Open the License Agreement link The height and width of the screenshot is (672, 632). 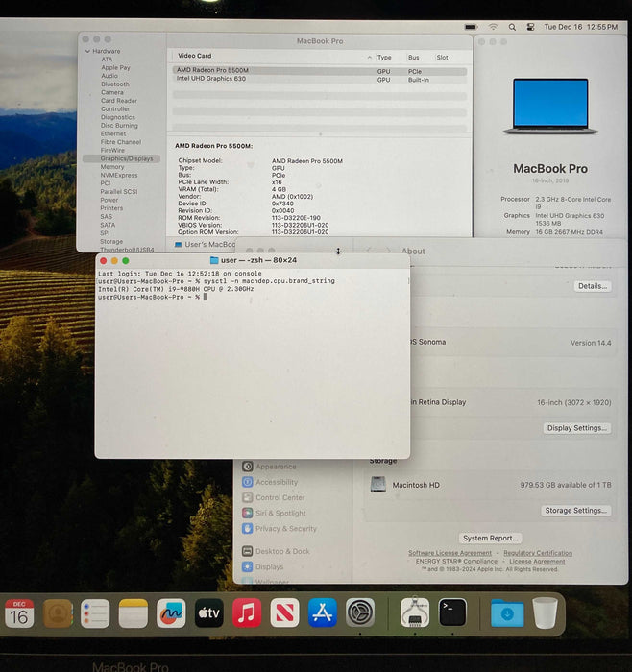click(x=537, y=561)
